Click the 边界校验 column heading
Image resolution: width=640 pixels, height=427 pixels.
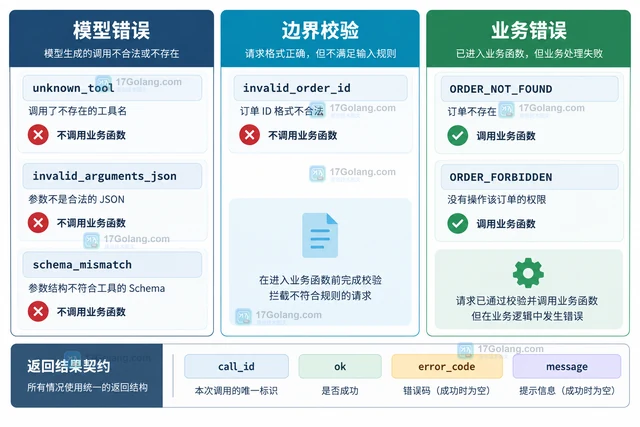[320, 30]
